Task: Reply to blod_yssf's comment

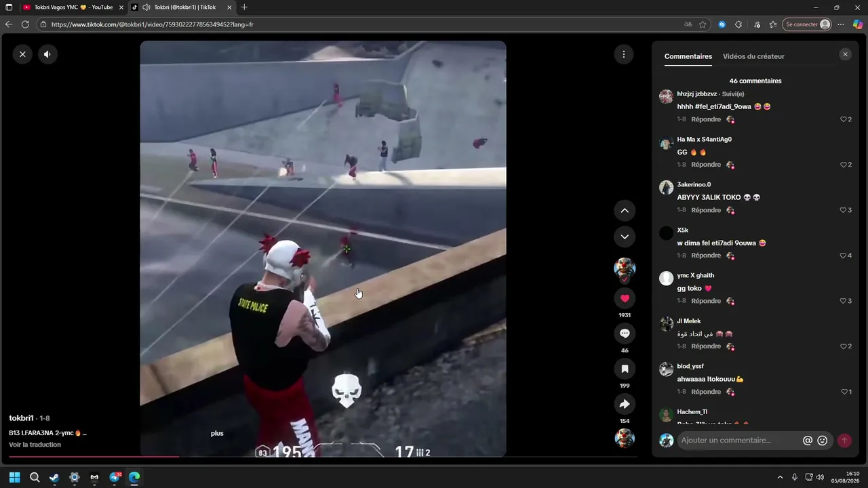Action: (x=706, y=392)
